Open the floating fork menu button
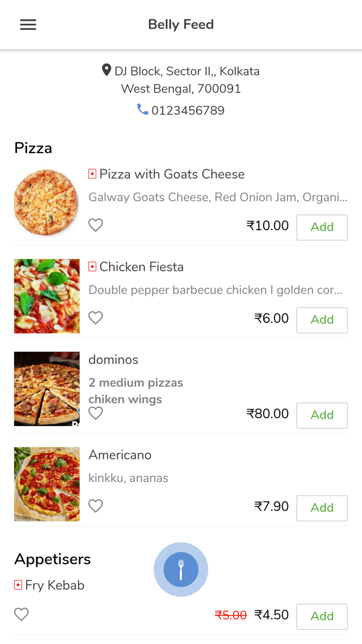The width and height of the screenshot is (362, 644). point(181,569)
